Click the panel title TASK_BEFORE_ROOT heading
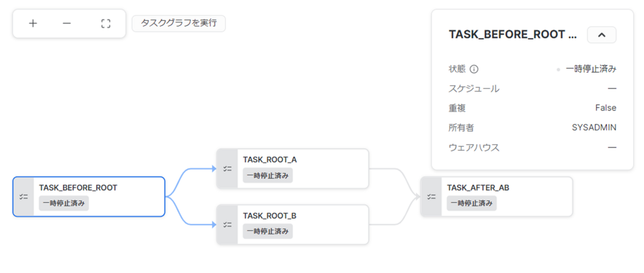This screenshot has height=273, width=644. pos(513,35)
